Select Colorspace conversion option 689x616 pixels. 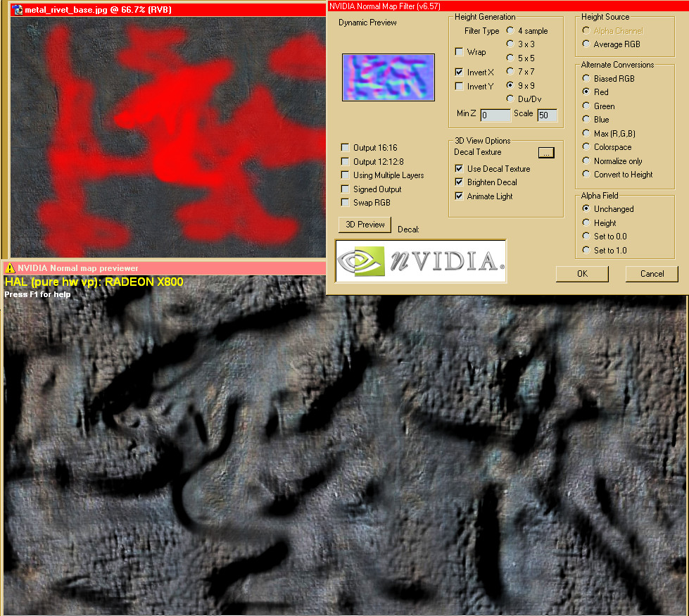click(586, 147)
